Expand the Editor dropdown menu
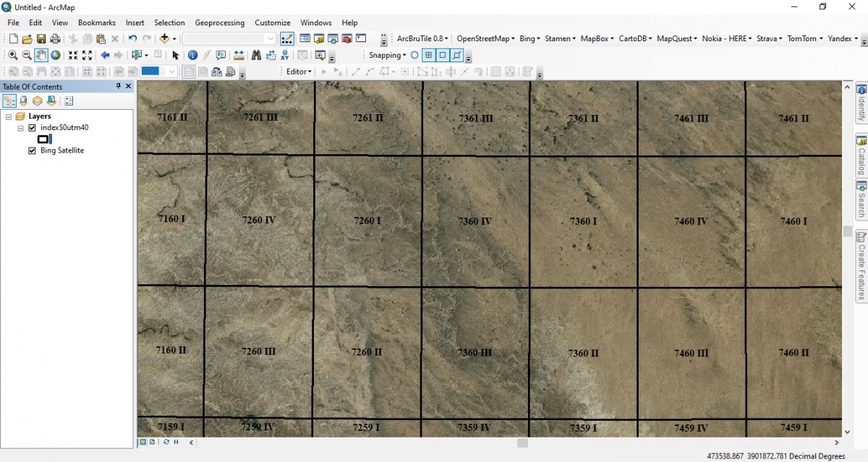868x462 pixels. [299, 72]
